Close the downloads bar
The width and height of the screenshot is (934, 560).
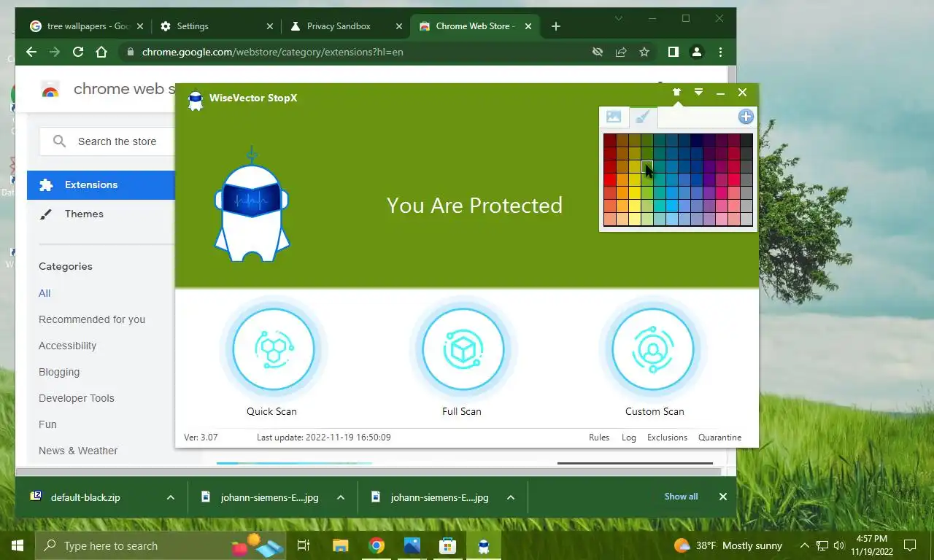coord(722,497)
